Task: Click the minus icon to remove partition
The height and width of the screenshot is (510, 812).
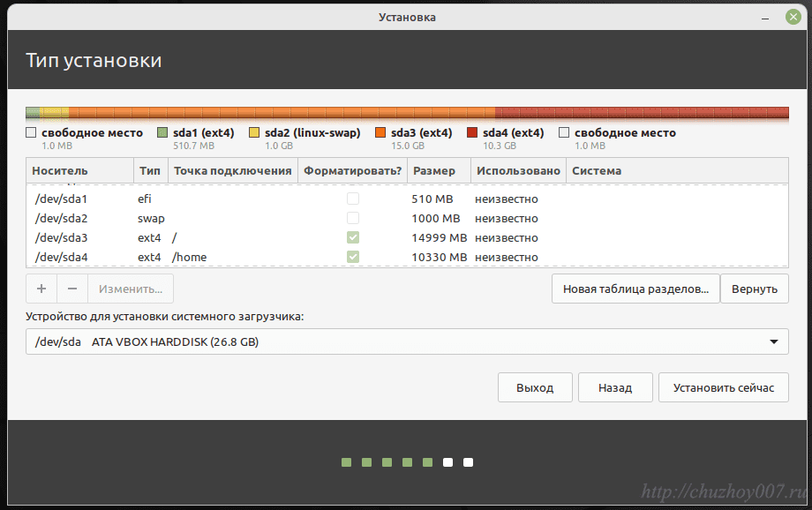Action: (72, 289)
